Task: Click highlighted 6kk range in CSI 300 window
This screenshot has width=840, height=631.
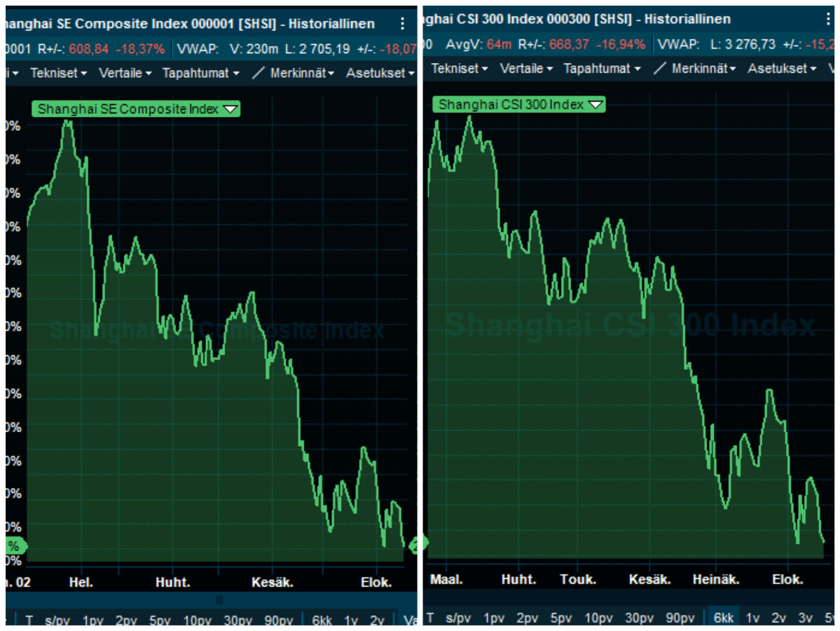Action: coord(723,618)
